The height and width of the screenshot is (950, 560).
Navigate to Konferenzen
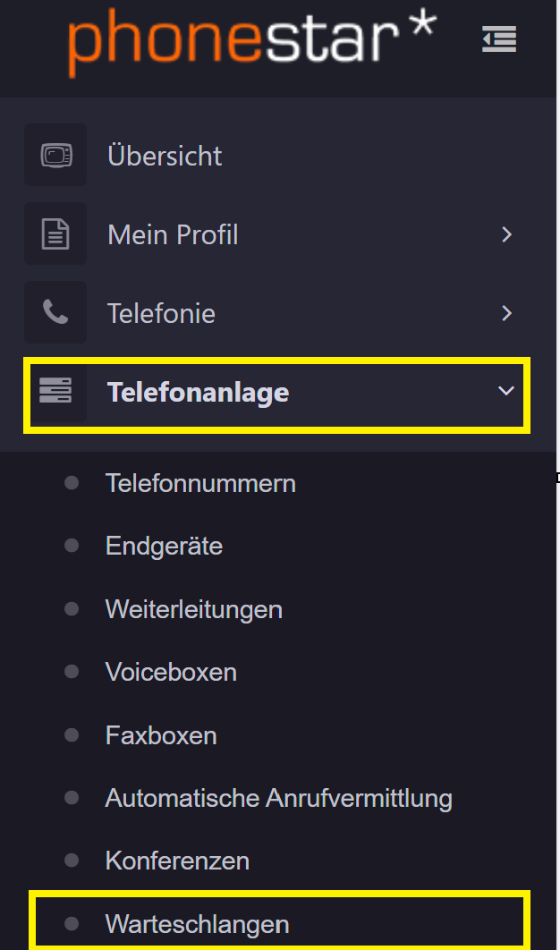[x=178, y=861]
